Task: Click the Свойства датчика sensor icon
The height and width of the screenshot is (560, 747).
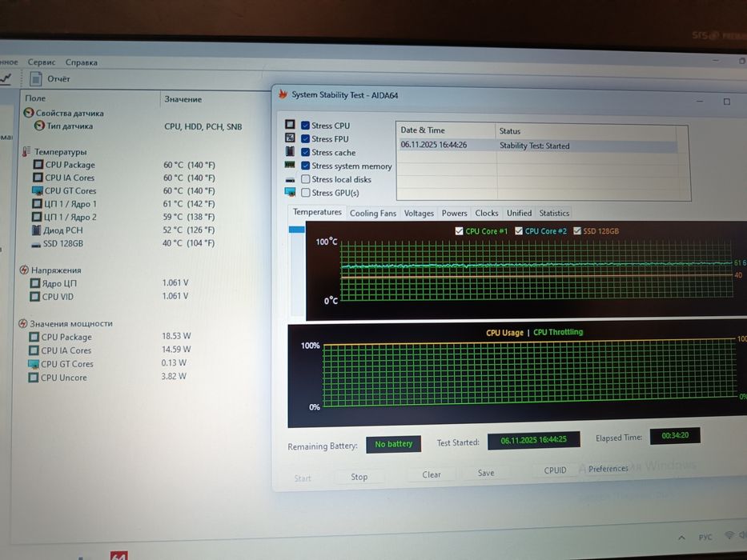Action: pyautogui.click(x=29, y=113)
